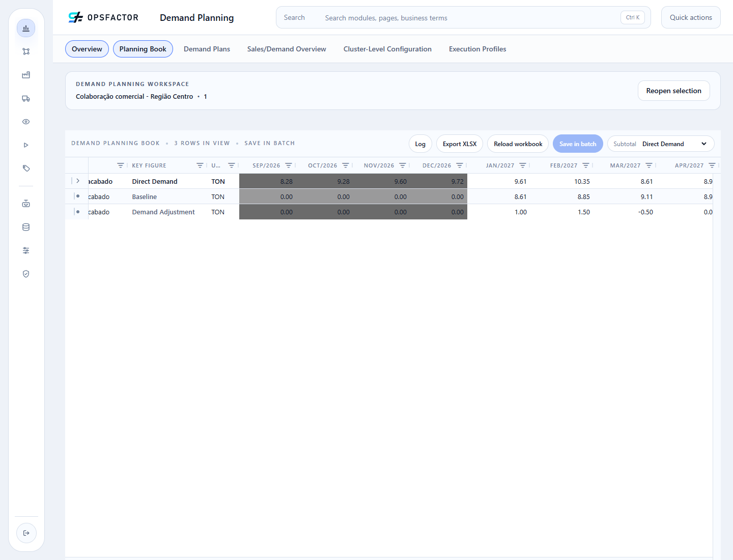Screen dimensions: 733x560
Task: Open filter menu for SEP/2026 column
Action: point(289,165)
